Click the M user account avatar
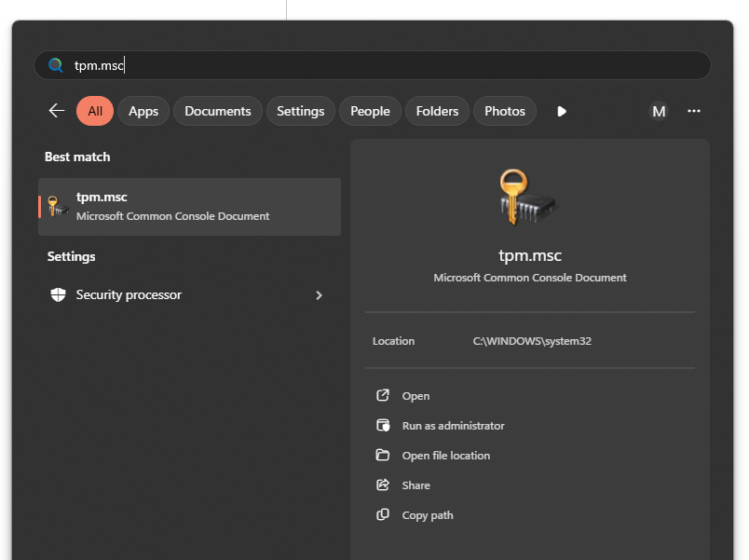 click(x=659, y=111)
